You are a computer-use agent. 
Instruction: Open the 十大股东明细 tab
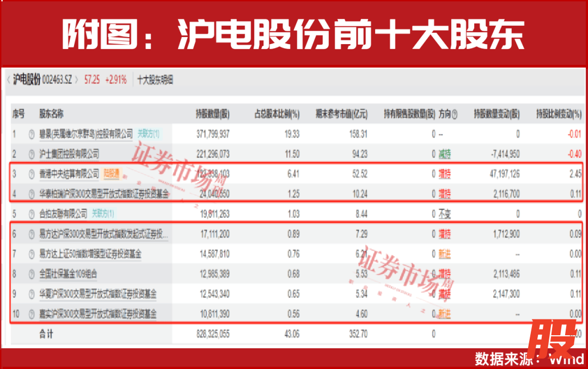pos(155,80)
